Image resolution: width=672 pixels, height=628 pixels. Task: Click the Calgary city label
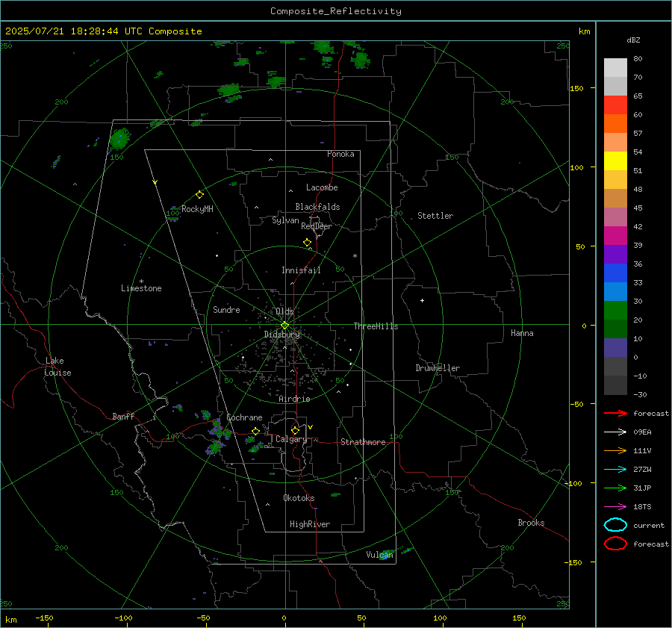291,439
